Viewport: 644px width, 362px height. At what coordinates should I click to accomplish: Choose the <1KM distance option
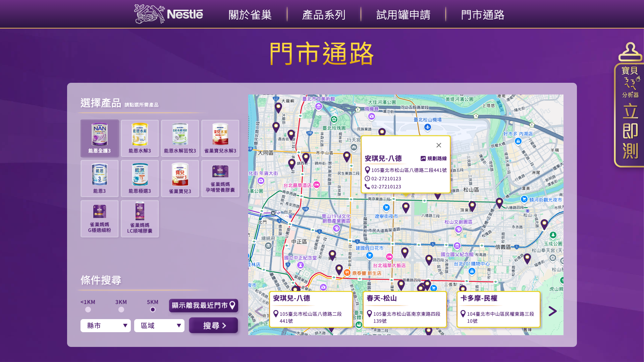[x=88, y=309]
